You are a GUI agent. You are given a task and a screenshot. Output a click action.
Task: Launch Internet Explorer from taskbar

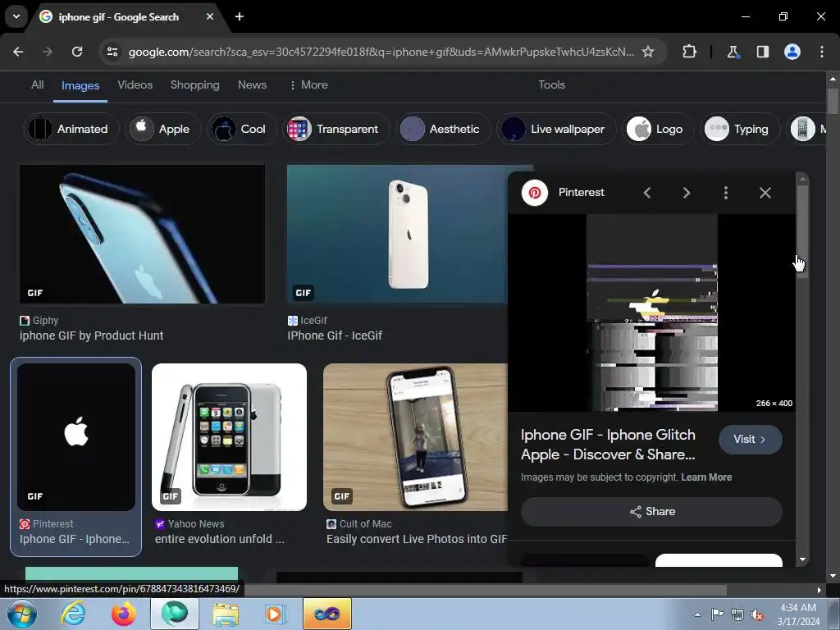pyautogui.click(x=73, y=614)
